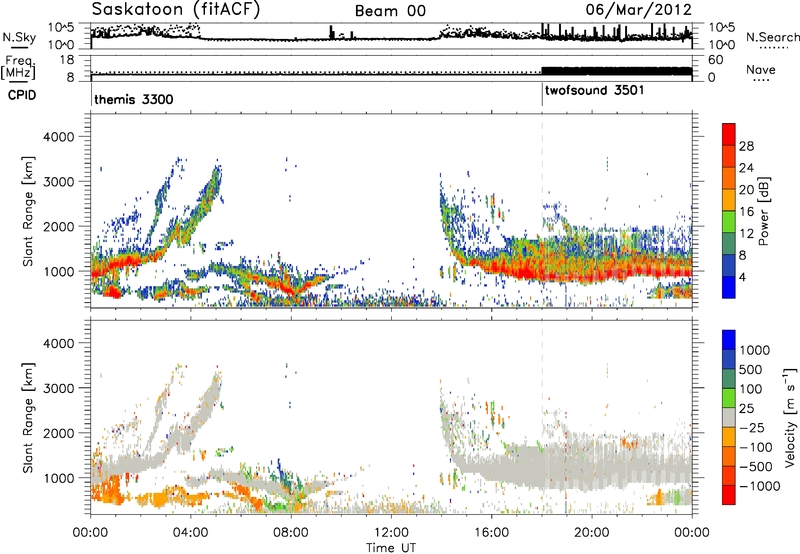Image resolution: width=800 pixels, height=554 pixels.
Task: Click the '12:00' time axis tick label
Action: coord(391,533)
